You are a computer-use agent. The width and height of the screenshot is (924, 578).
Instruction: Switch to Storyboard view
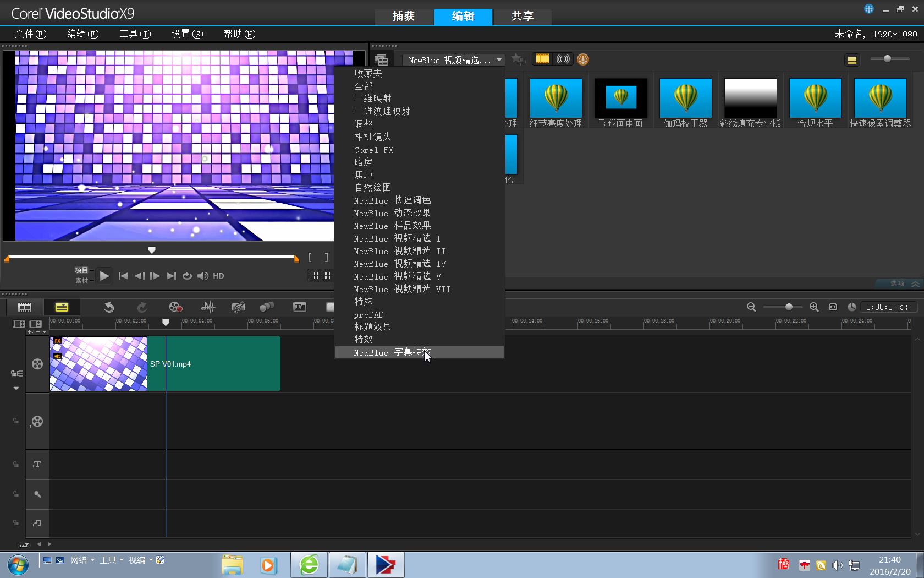click(25, 307)
